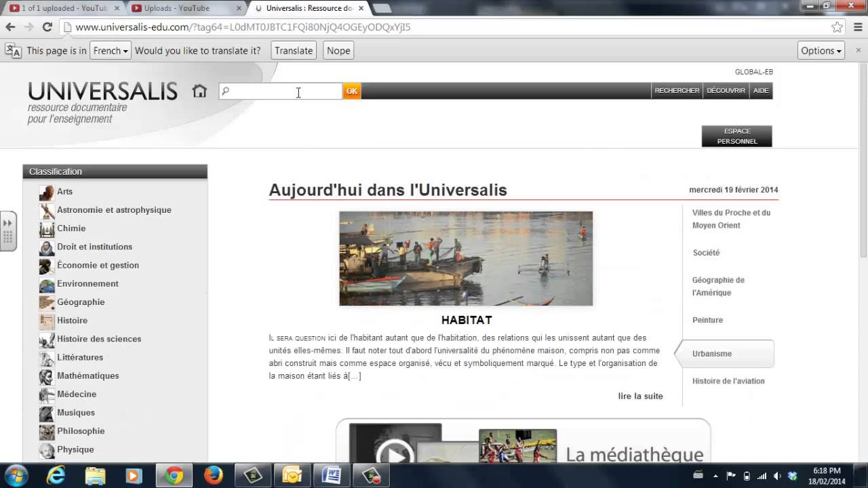
Task: Open the RECHERCHER menu
Action: pyautogui.click(x=677, y=91)
